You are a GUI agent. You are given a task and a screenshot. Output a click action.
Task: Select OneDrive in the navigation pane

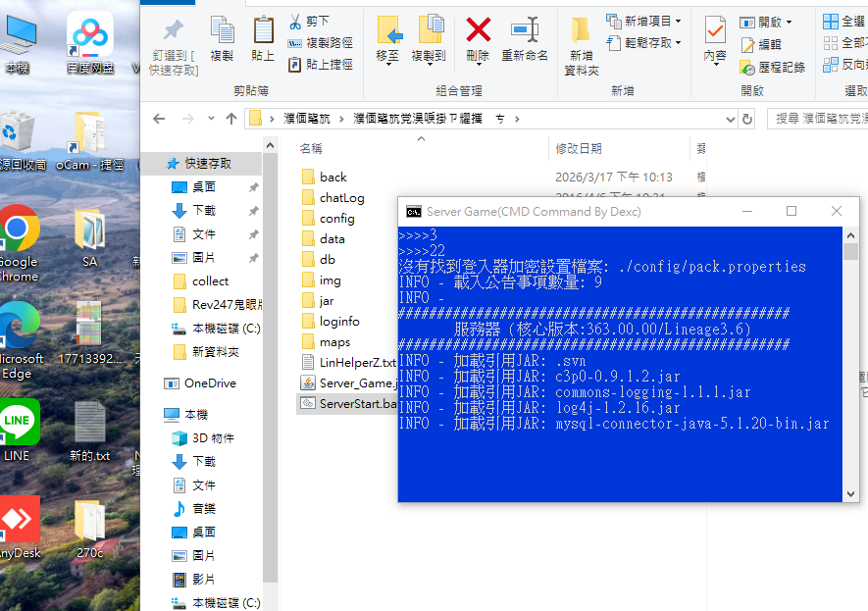click(x=210, y=383)
